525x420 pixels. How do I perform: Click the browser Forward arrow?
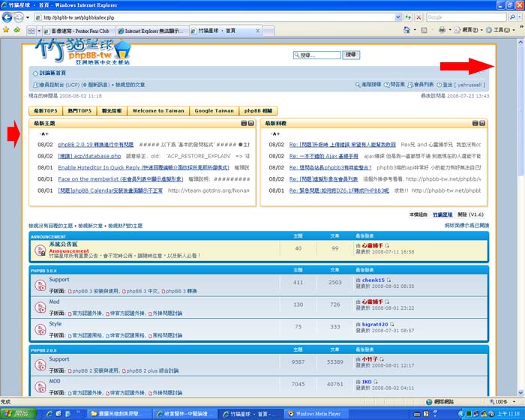(19, 17)
